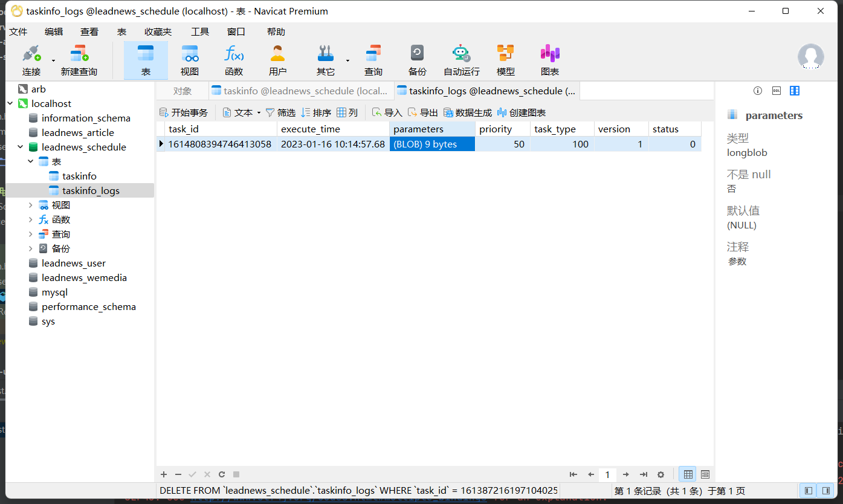Switch to the Objects (对象) tab
843x504 pixels.
coord(182,91)
